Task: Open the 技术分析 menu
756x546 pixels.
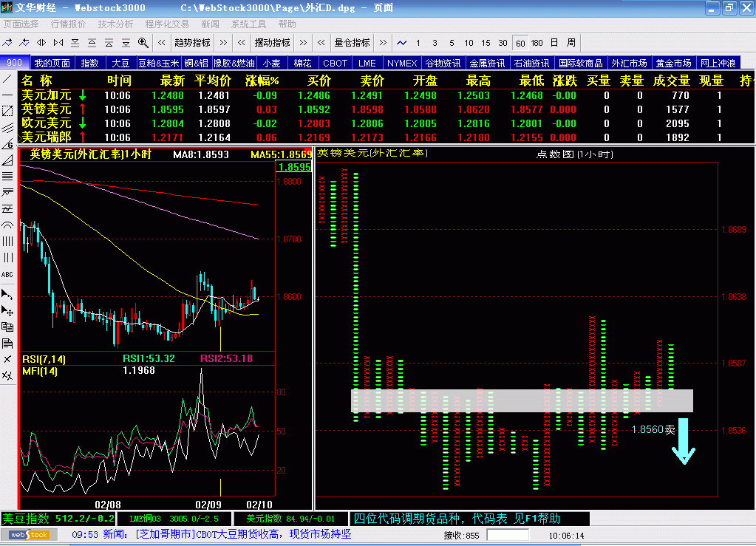Action: 116,24
